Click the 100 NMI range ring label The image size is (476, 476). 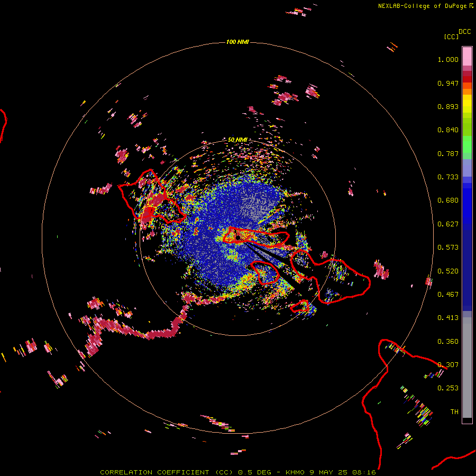(237, 42)
